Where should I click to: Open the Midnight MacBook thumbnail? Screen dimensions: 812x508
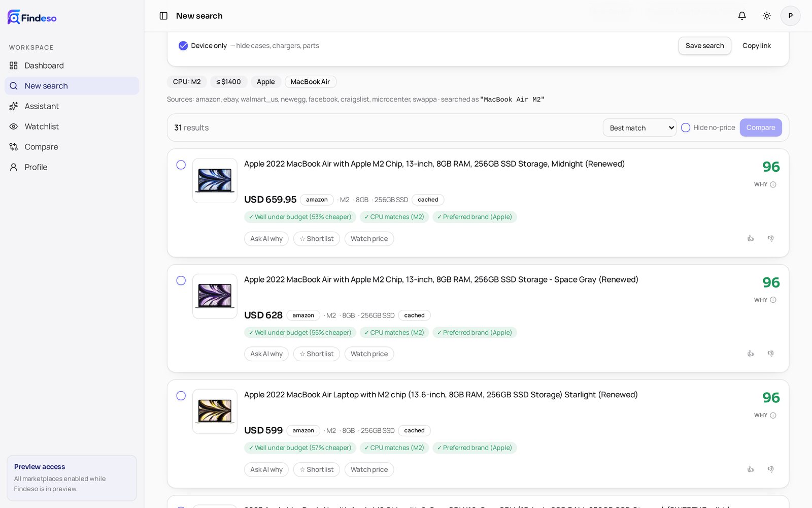coord(215,180)
